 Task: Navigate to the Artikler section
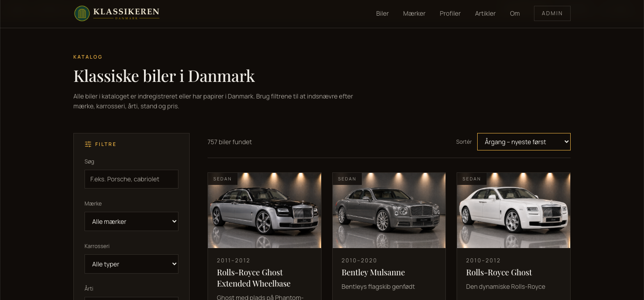pos(485,13)
